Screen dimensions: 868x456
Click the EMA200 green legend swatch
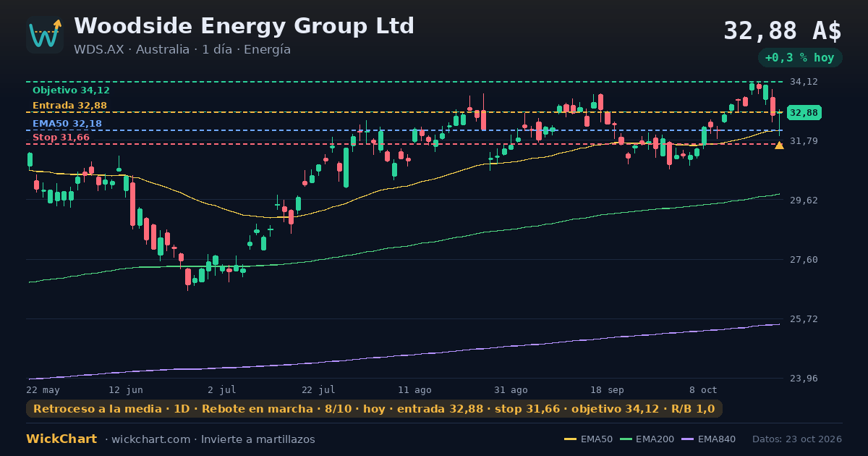tap(626, 439)
